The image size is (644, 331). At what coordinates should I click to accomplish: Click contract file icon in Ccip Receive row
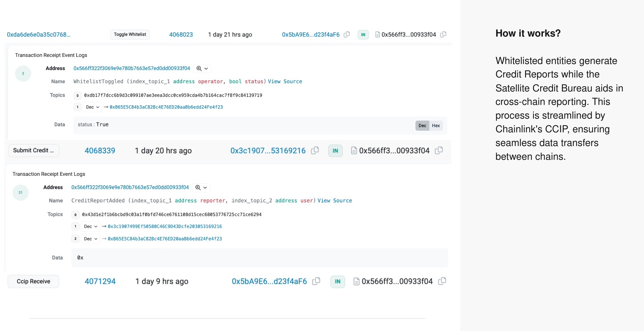point(356,282)
